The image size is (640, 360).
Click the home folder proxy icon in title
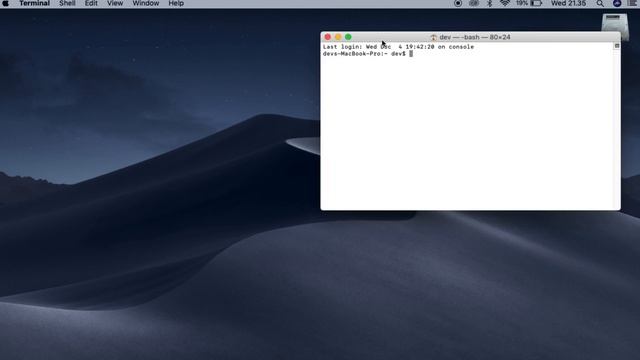pyautogui.click(x=433, y=37)
